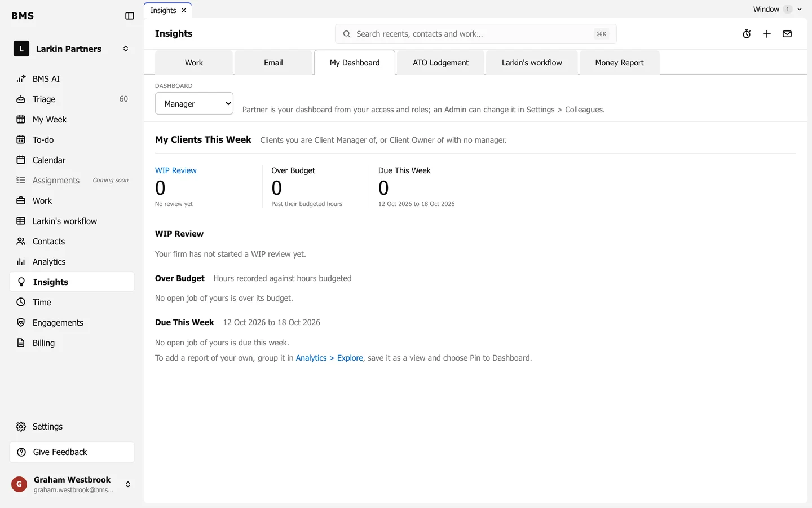Click the Triage count 60
The width and height of the screenshot is (812, 508).
click(123, 99)
